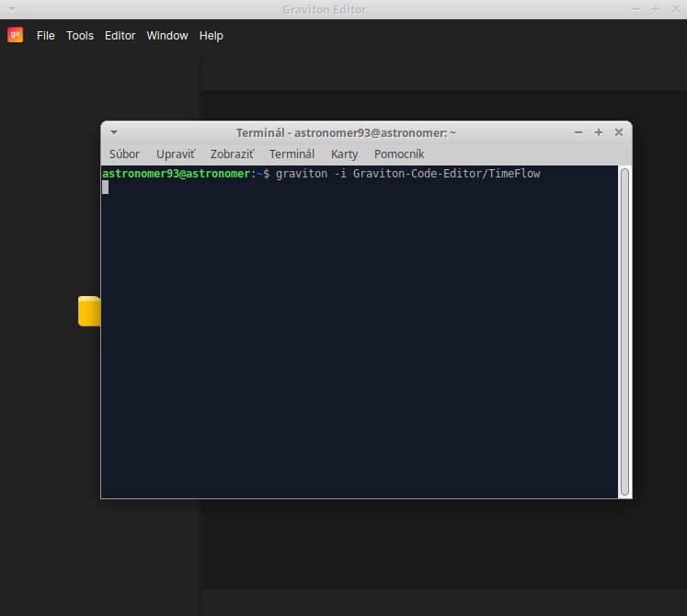Screen dimensions: 687x616
Task: Click the graviton command line text
Action: (408, 174)
